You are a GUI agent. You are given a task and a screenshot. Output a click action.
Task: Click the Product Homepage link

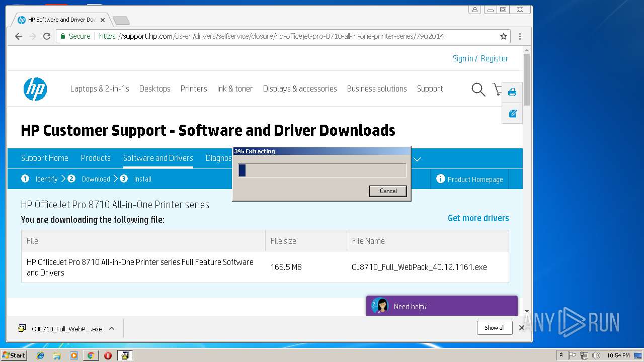click(475, 179)
